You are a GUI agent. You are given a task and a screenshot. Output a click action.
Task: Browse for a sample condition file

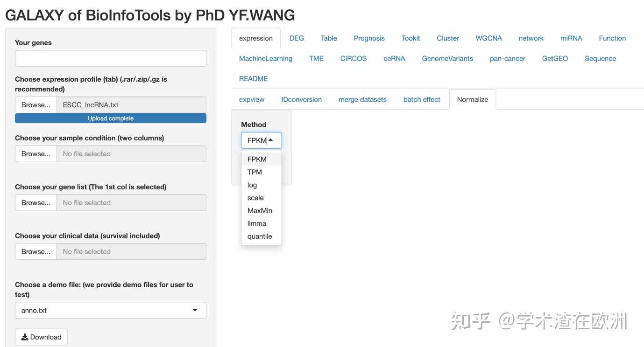[35, 153]
